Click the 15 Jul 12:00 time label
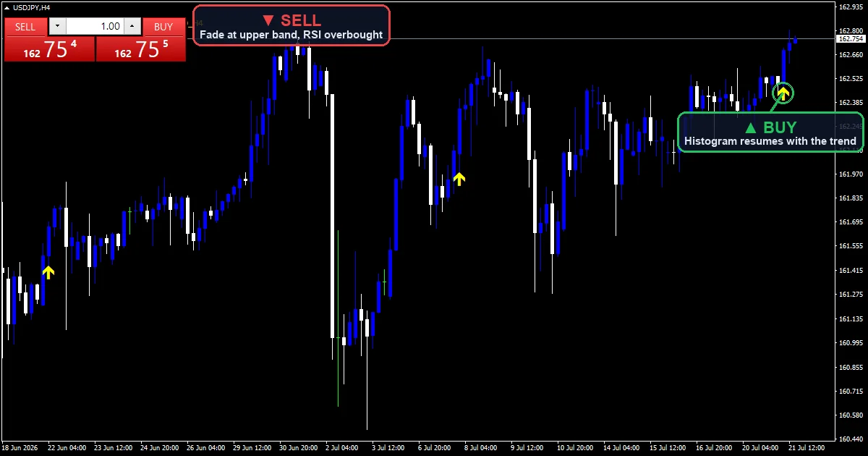This screenshot has width=868, height=456. (x=668, y=448)
